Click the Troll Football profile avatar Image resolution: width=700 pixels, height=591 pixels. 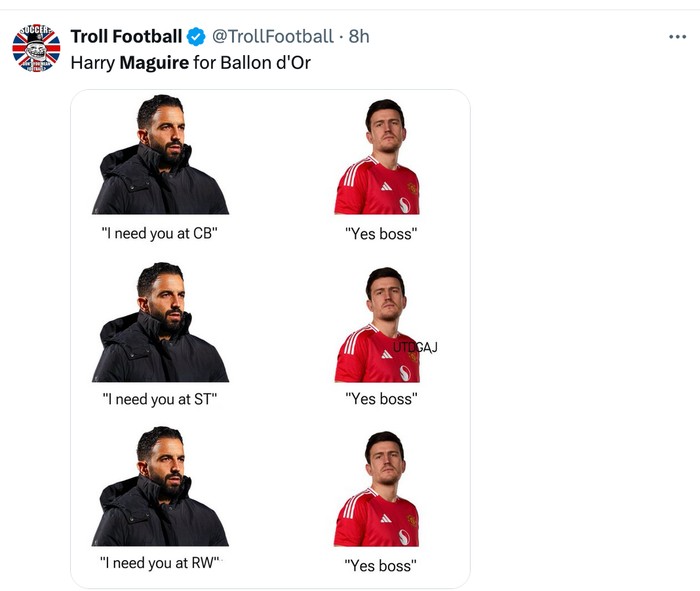(x=37, y=47)
